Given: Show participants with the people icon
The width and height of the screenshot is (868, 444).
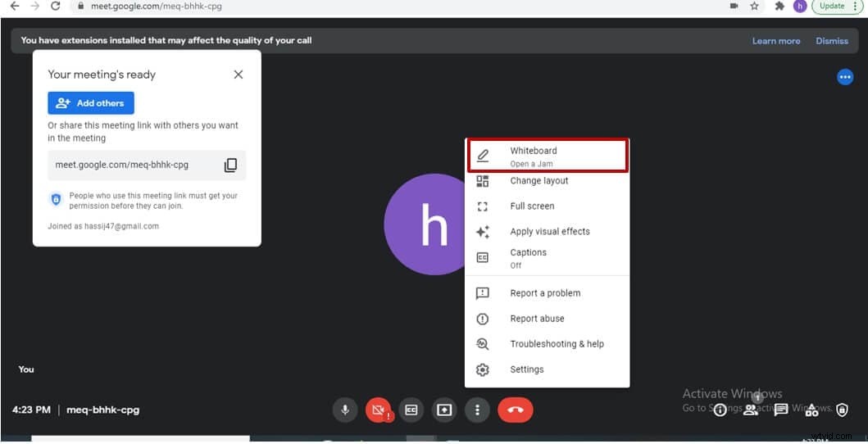Looking at the screenshot, I should point(751,410).
